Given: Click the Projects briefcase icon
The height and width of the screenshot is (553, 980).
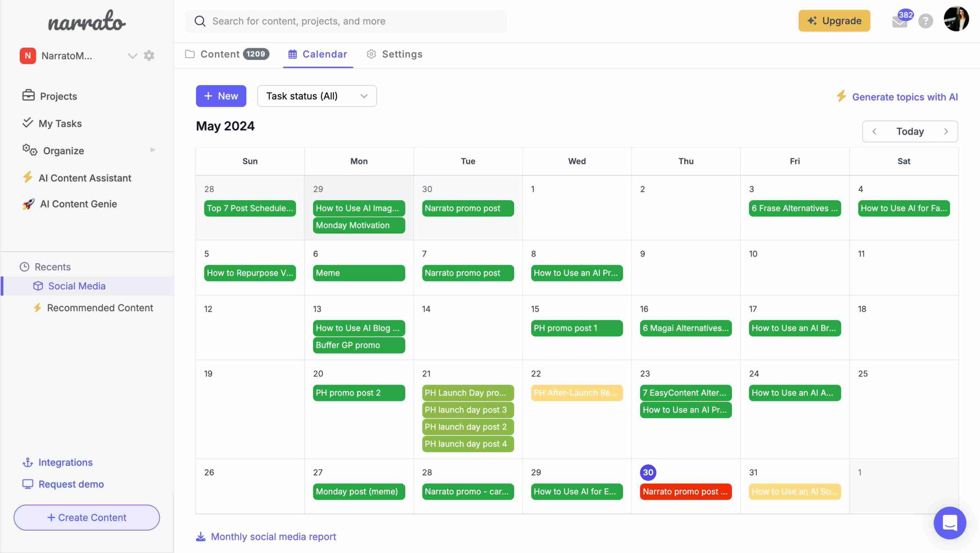Looking at the screenshot, I should (x=27, y=96).
